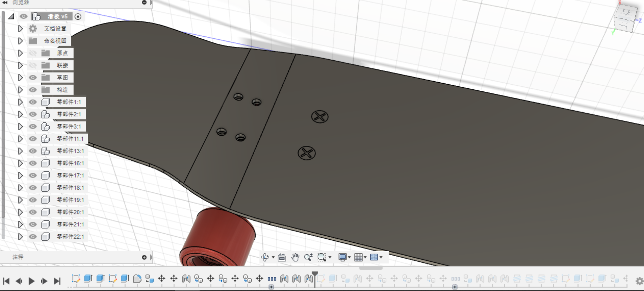Screen dimensions: 644x291
Task: Collapse the 滑板 v5 root node
Action: [12, 16]
